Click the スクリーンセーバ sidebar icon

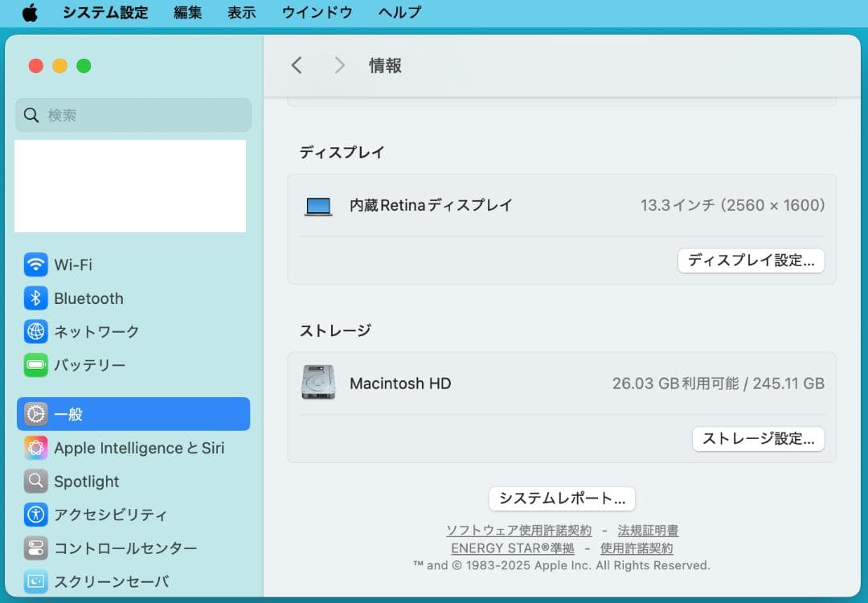[35, 581]
